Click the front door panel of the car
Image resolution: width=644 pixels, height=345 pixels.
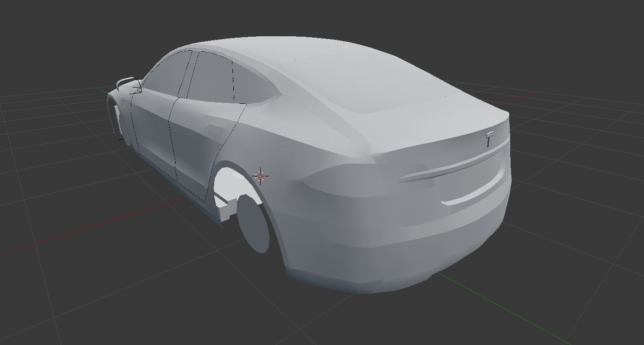(x=153, y=134)
